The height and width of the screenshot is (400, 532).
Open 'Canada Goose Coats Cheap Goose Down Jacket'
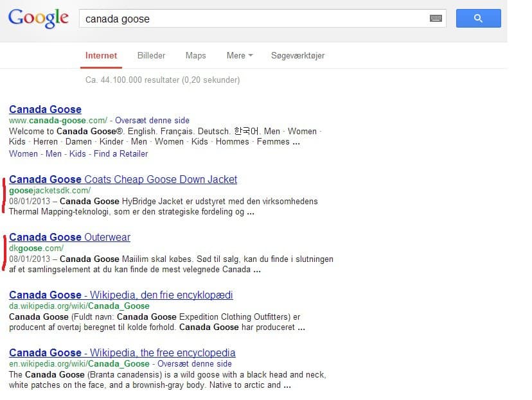pyautogui.click(x=123, y=179)
